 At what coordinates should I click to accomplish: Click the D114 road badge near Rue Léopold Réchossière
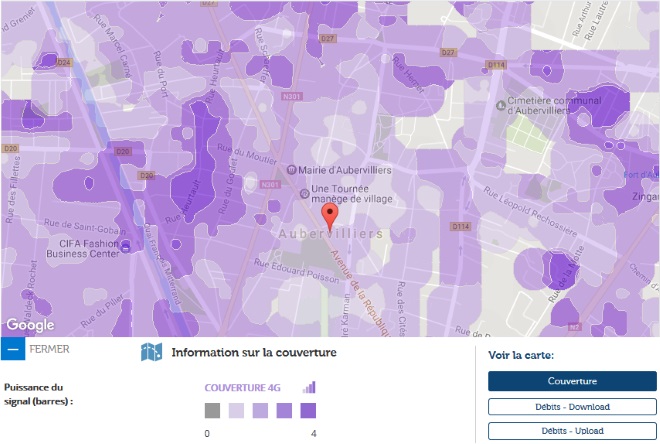click(461, 227)
